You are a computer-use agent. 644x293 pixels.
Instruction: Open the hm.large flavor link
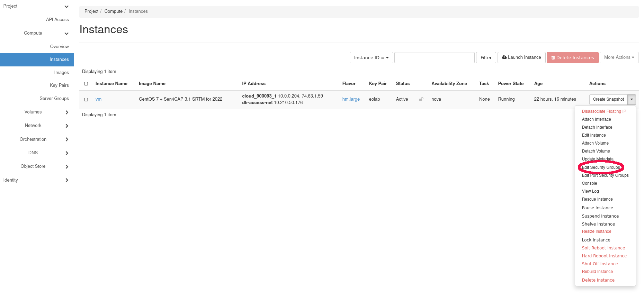tap(351, 99)
